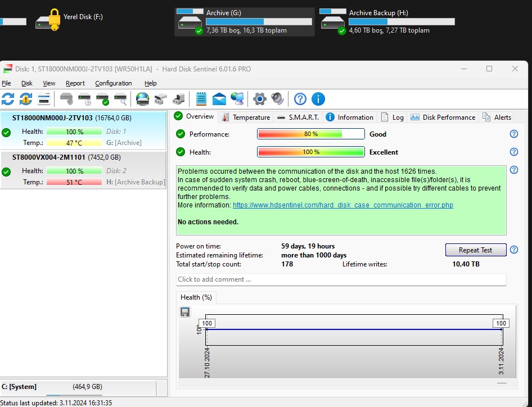532x407 pixels.
Task: Click the Performance 80 % gauge bar
Action: tap(311, 134)
